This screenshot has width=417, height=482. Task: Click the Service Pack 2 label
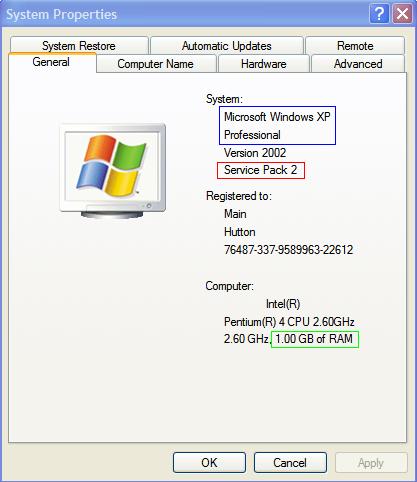pos(261,170)
